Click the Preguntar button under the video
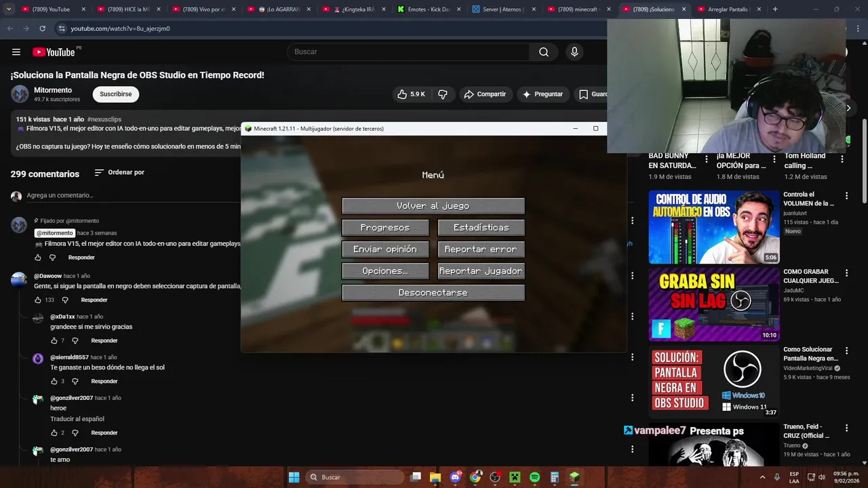The height and width of the screenshot is (488, 868). 542,94
